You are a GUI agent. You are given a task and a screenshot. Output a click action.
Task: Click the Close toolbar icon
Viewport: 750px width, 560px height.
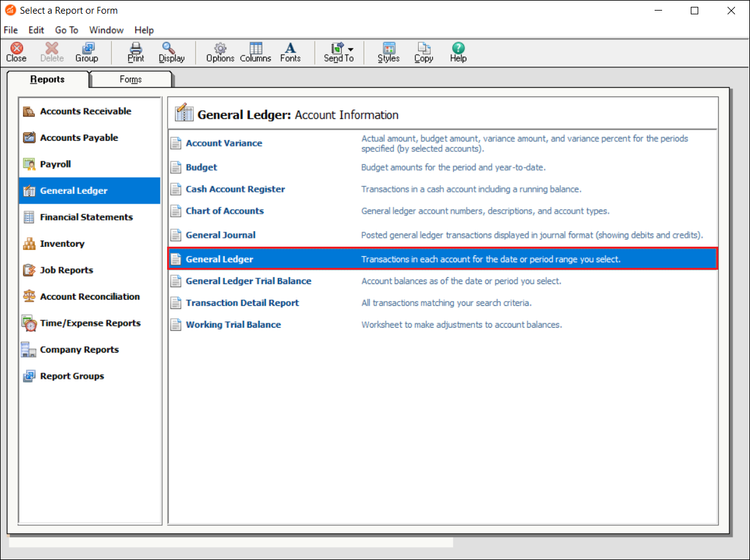16,52
